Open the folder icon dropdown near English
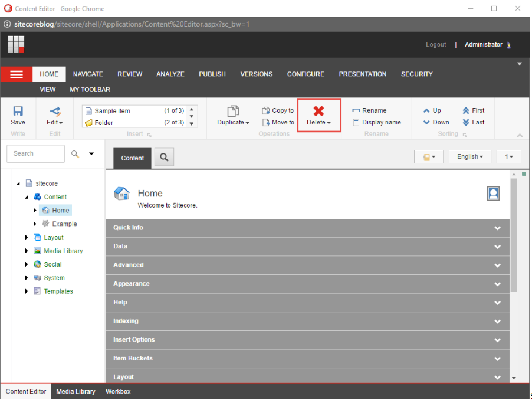Screen dimensions: 532x400 [x=429, y=157]
